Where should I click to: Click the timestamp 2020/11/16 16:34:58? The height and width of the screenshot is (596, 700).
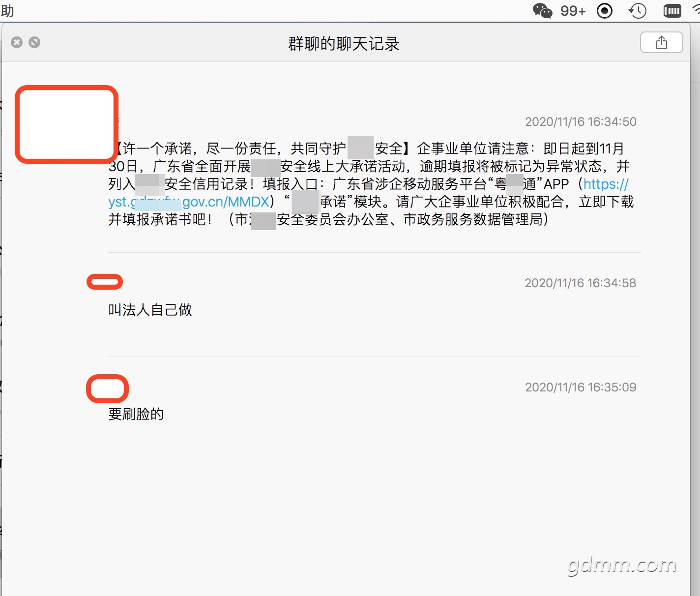(580, 283)
